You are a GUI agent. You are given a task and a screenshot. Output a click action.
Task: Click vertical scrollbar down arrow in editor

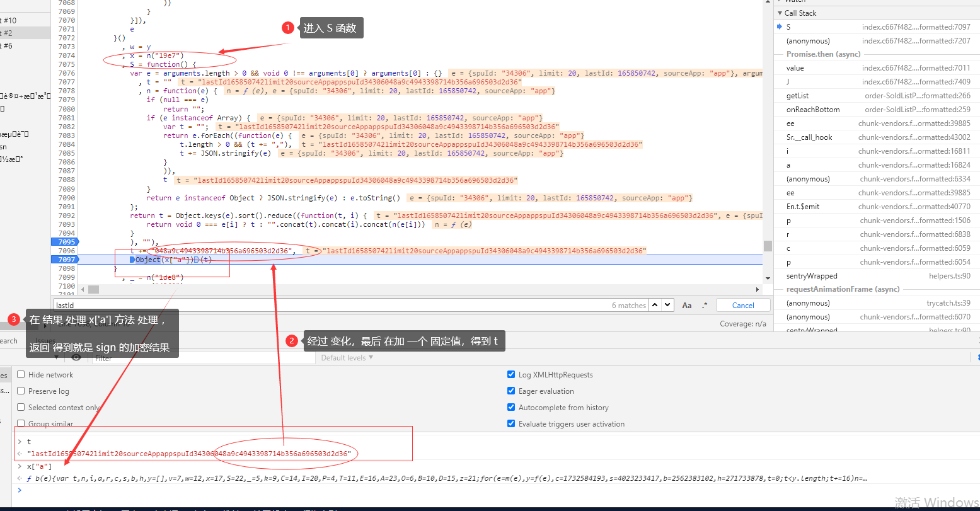[x=767, y=278]
